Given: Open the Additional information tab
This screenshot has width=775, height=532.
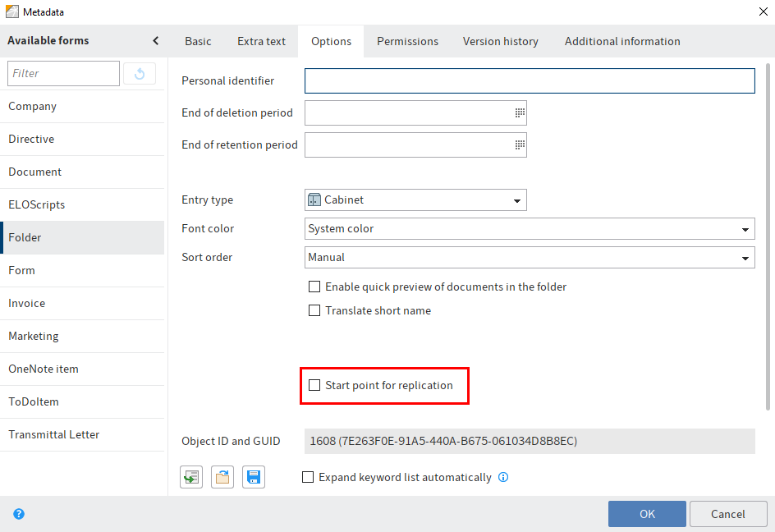Looking at the screenshot, I should click(623, 42).
